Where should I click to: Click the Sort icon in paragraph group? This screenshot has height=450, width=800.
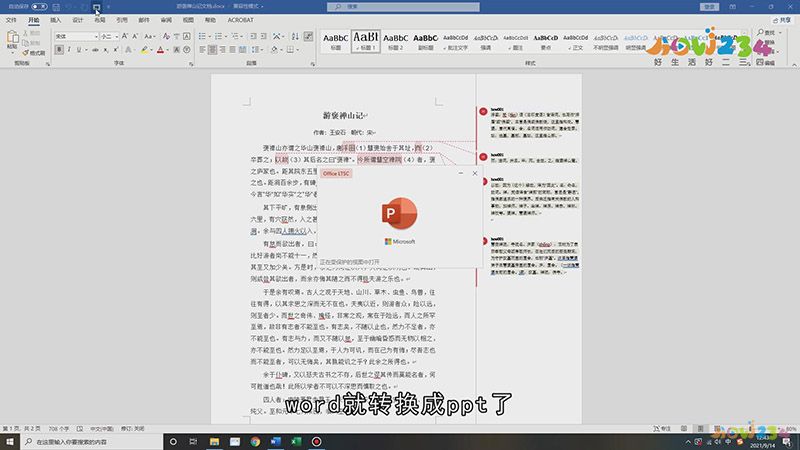[x=295, y=36]
